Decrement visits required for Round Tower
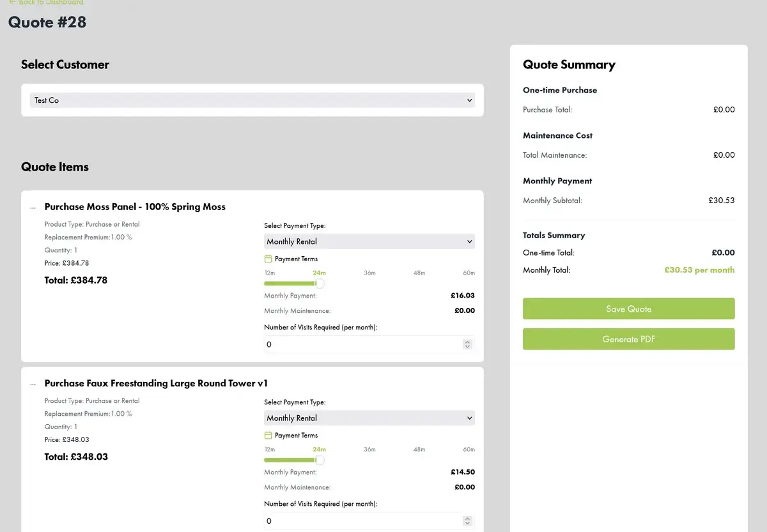The image size is (767, 532). (467, 524)
